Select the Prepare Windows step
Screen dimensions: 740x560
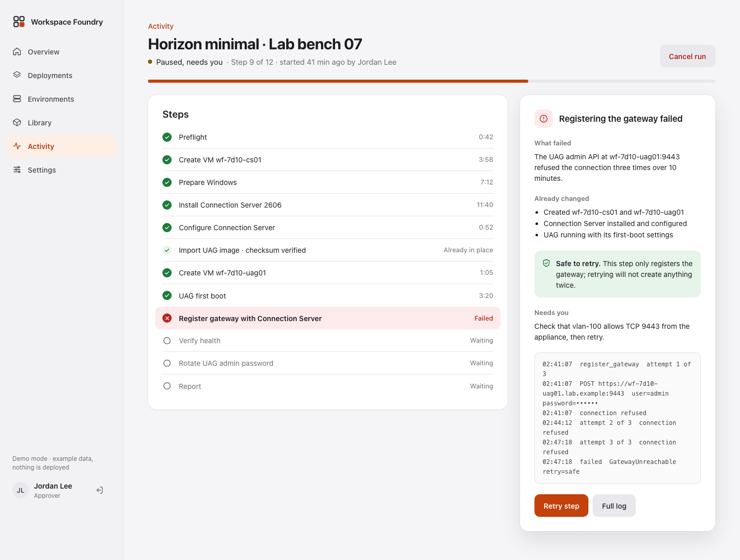click(328, 182)
